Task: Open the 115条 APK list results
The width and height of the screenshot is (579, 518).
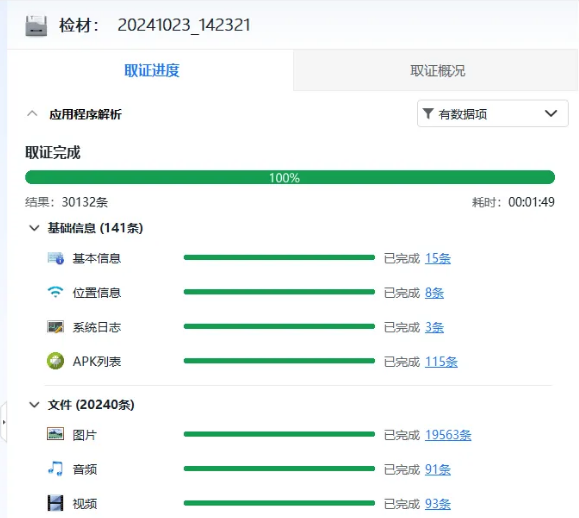Action: pyautogui.click(x=441, y=362)
